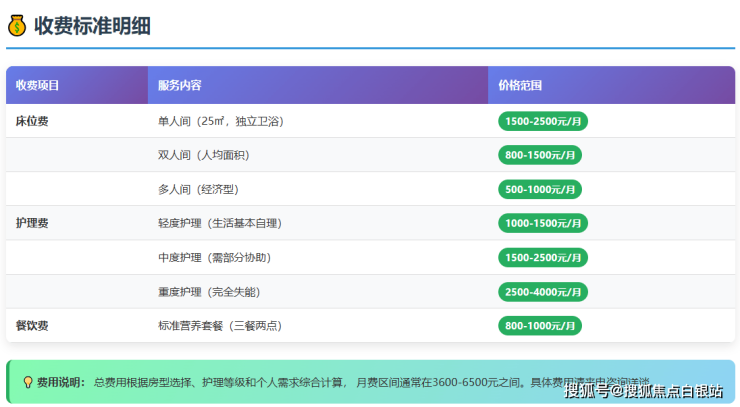
Task: Select the 800-1500元/月 price badge for 双人间
Action: [x=540, y=155]
